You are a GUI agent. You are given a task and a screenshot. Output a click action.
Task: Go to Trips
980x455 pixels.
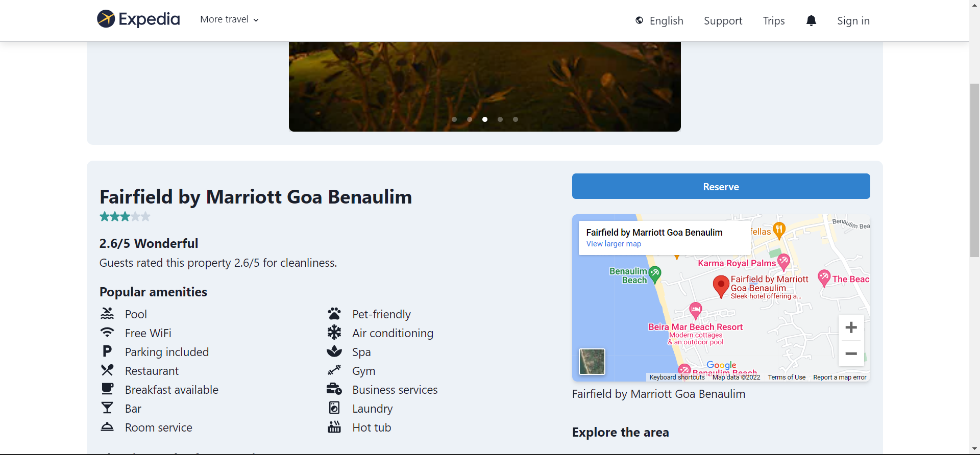[x=774, y=21]
